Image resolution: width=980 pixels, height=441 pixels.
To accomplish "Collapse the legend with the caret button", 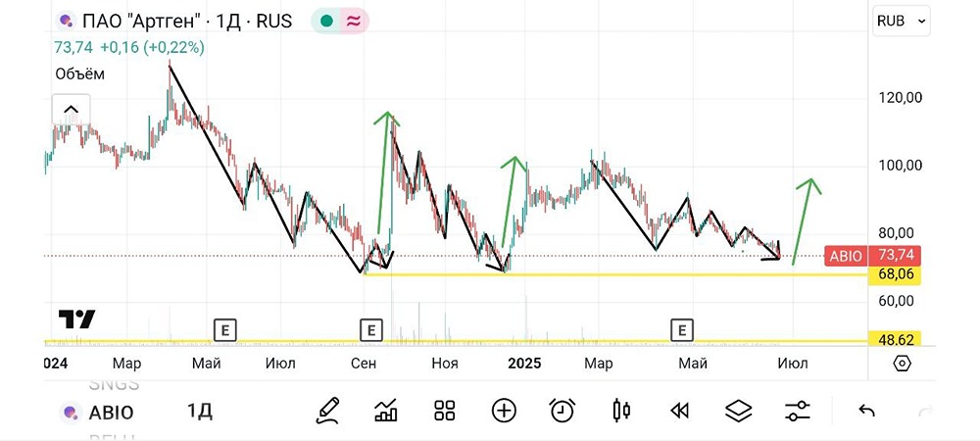I will (x=71, y=111).
